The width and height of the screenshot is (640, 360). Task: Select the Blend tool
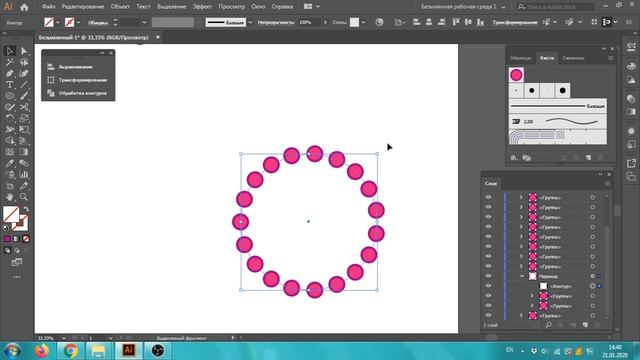coord(24,163)
